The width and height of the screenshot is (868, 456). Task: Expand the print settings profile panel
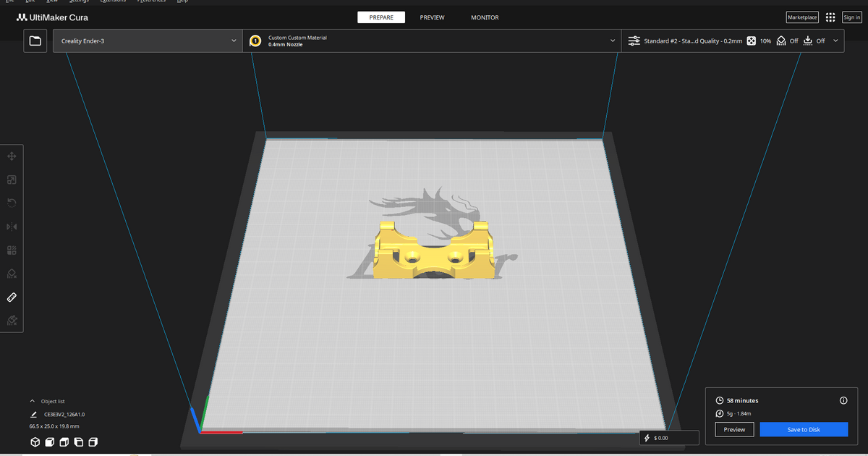(x=733, y=41)
